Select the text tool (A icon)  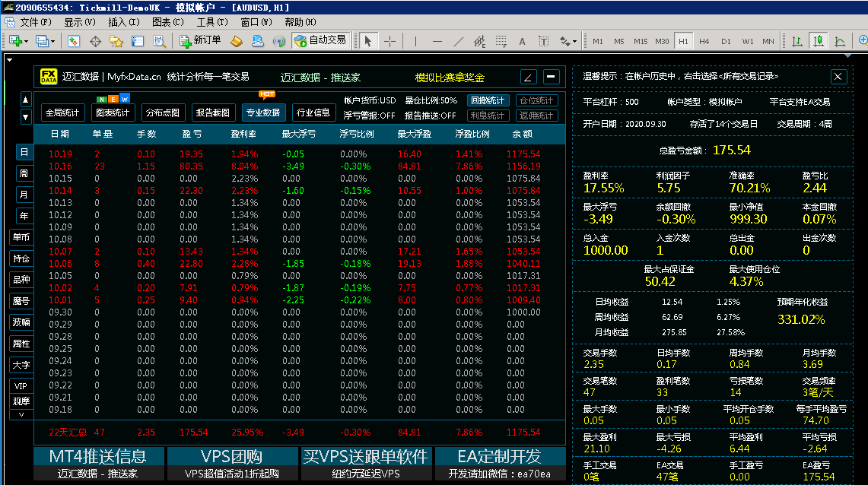coord(522,41)
